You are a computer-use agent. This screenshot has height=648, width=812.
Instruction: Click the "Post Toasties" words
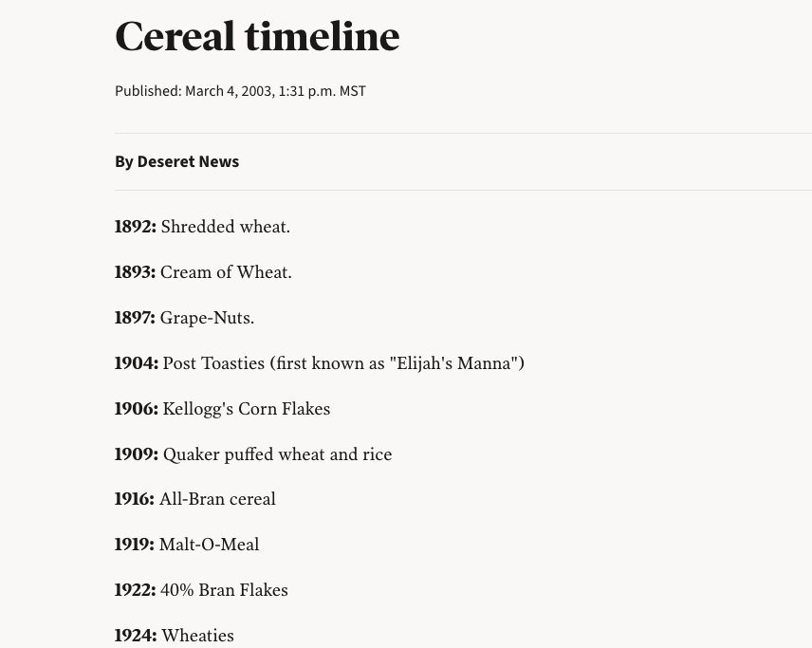tap(213, 363)
